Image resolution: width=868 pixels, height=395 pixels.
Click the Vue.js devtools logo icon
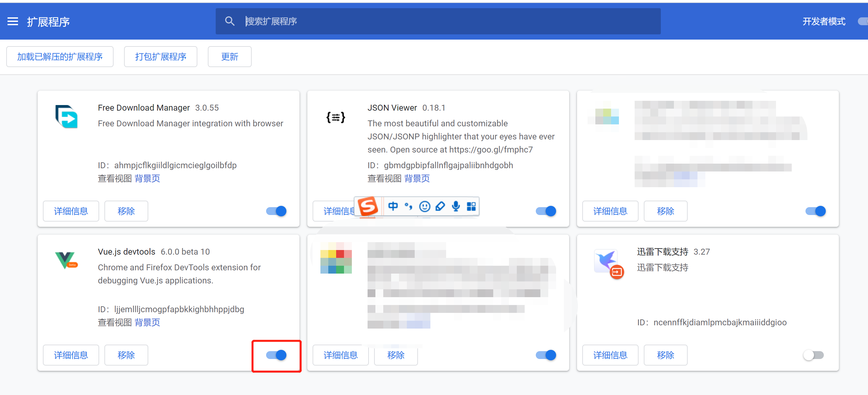(66, 260)
